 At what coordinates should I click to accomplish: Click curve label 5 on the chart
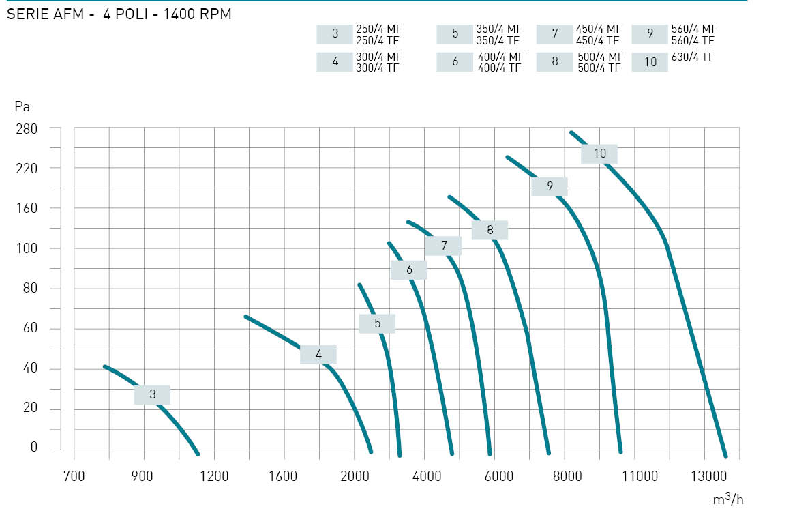(377, 324)
